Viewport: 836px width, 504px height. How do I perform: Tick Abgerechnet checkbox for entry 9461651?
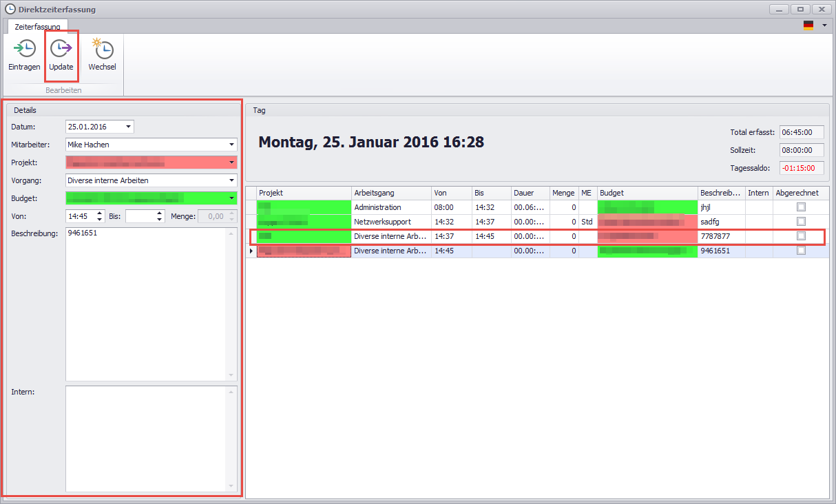click(x=800, y=251)
